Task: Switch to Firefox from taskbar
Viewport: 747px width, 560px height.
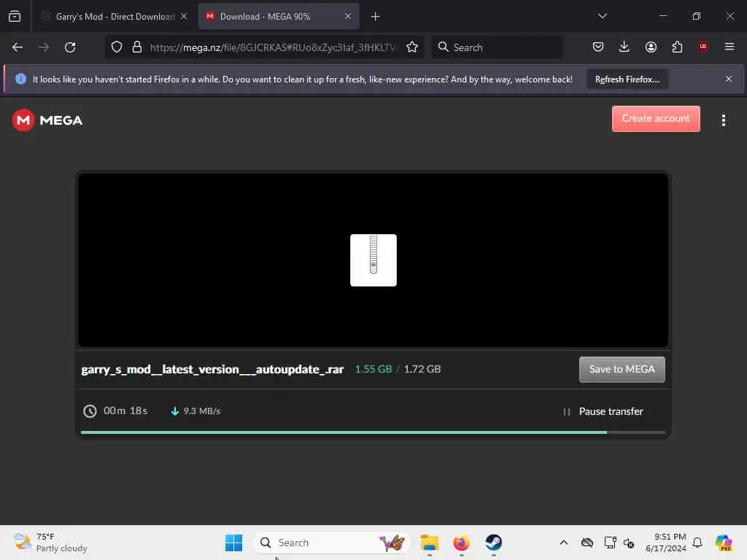Action: (x=461, y=542)
